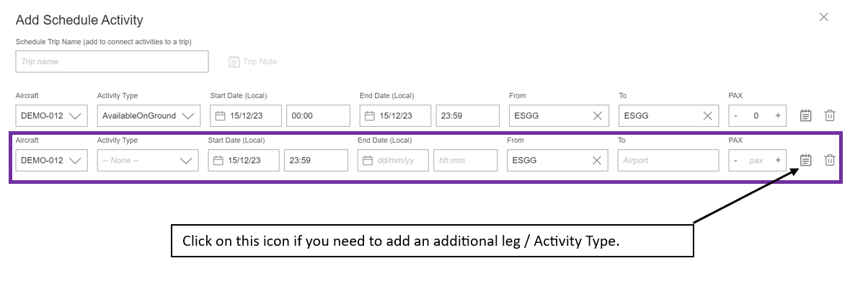Open the Trip Note editor
868x284 pixels.
tap(252, 61)
